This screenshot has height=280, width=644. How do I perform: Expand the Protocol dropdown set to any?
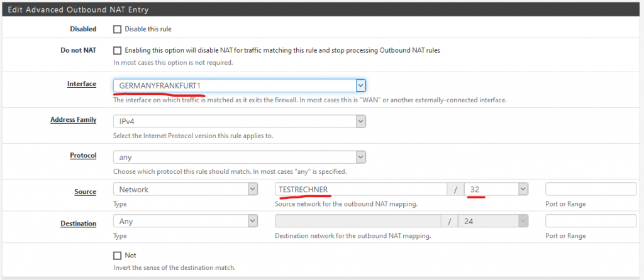(240, 157)
